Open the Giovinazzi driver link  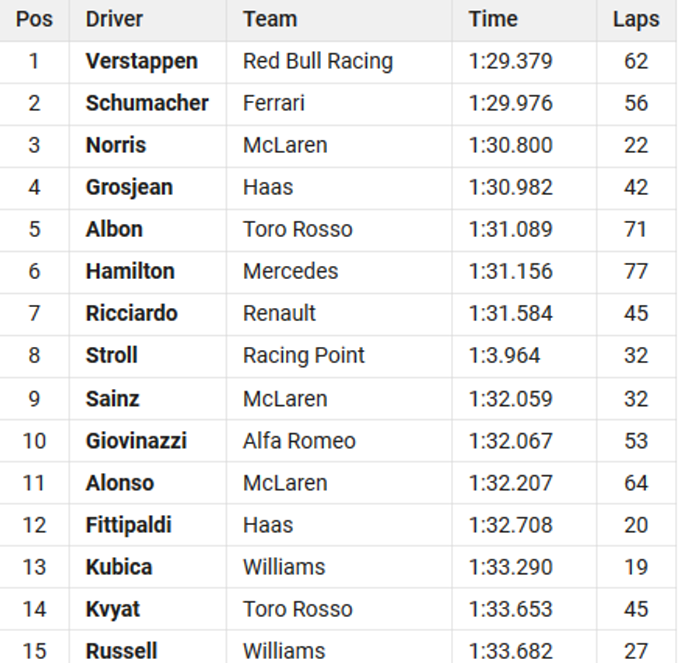coord(136,440)
